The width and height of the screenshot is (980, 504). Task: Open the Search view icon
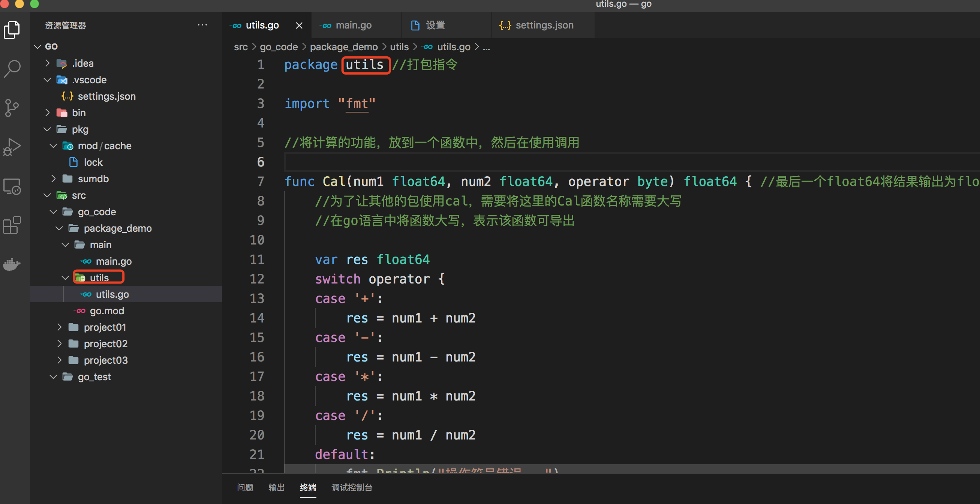pos(12,69)
